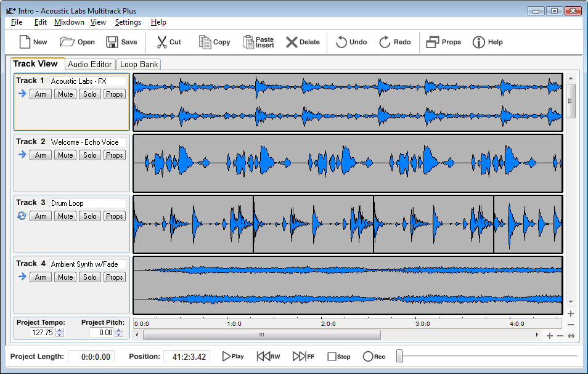Click the zoom-in icon near the timeline scrollbar

(549, 336)
